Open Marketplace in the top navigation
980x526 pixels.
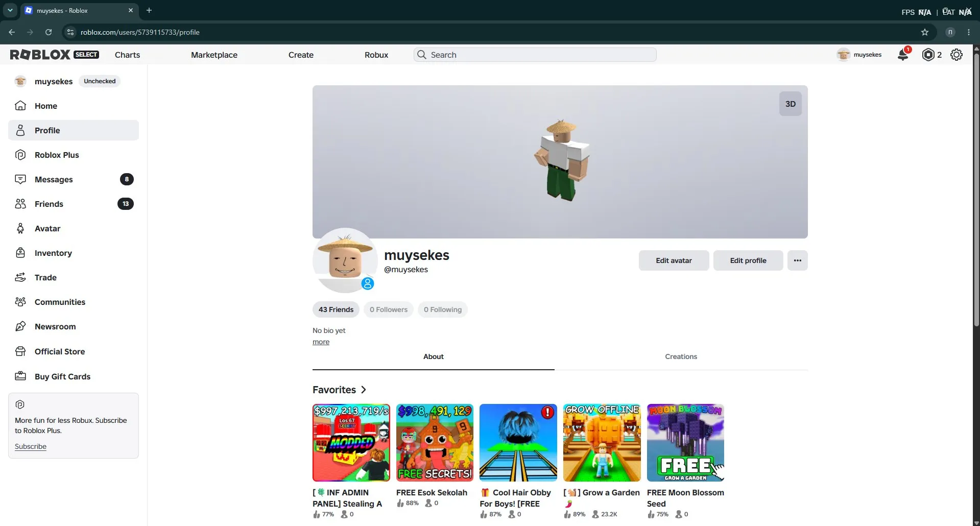point(214,55)
